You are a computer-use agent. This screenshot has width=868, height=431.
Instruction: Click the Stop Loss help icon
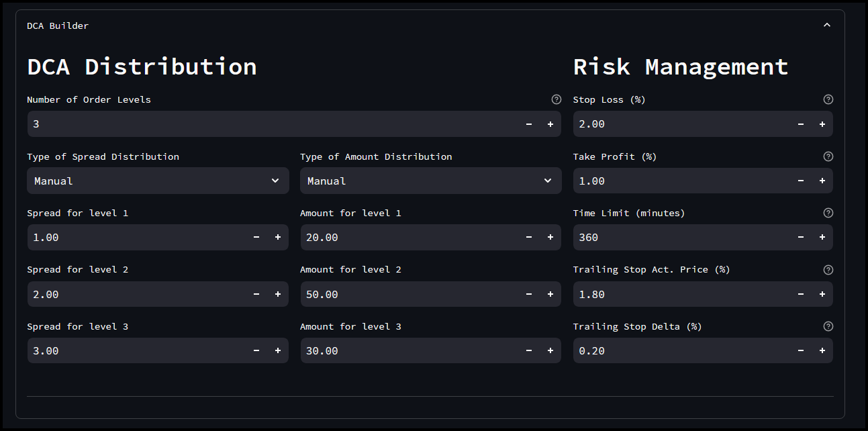pyautogui.click(x=828, y=99)
